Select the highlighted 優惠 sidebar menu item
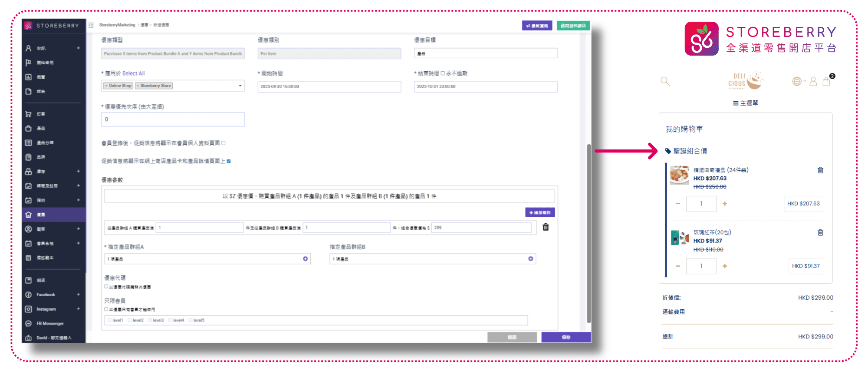Screen dimensions: 868x371 pos(54,215)
